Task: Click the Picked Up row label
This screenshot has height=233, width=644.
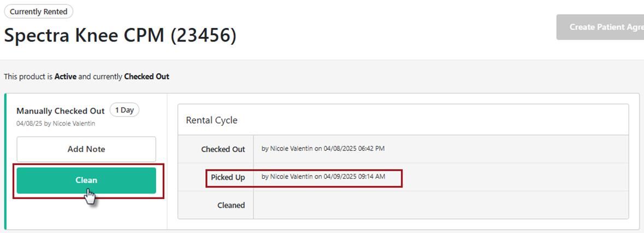Action: [228, 177]
